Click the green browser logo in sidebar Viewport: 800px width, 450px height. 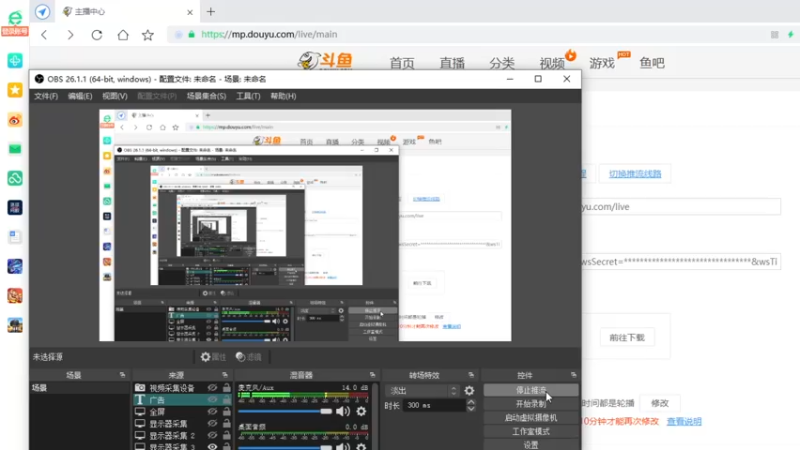[x=15, y=18]
